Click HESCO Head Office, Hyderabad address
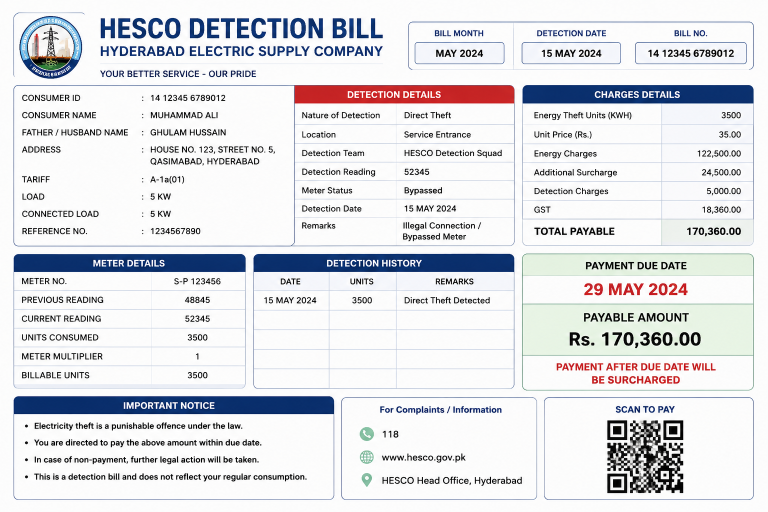 tap(452, 481)
